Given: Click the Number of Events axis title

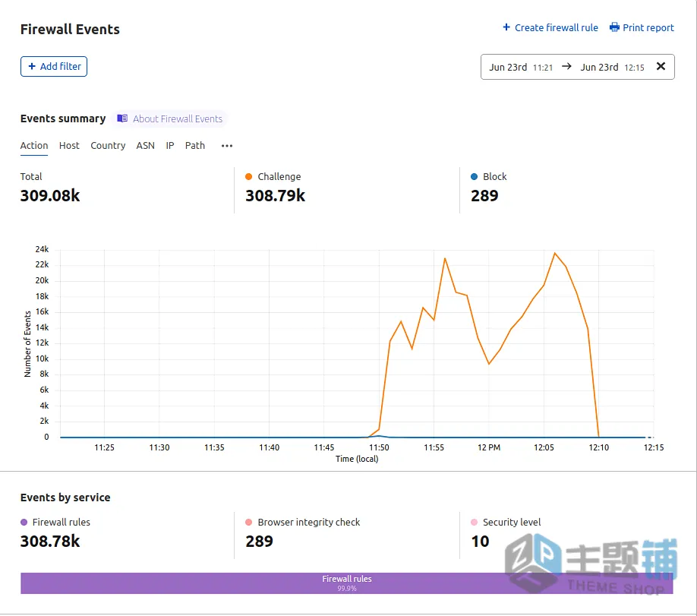Looking at the screenshot, I should pyautogui.click(x=27, y=344).
